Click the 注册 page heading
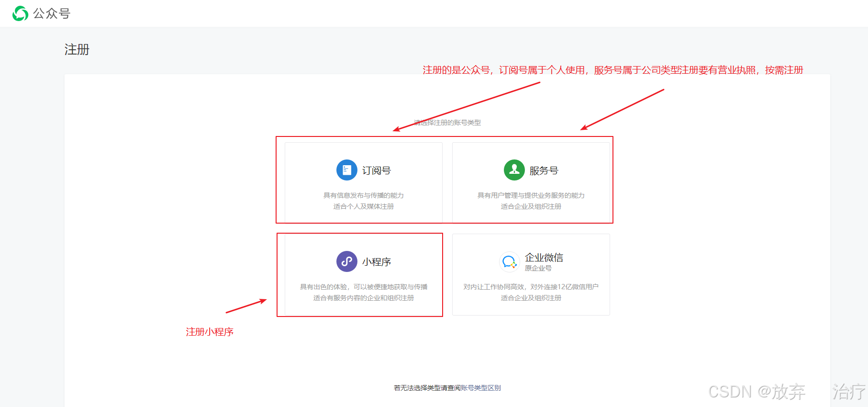This screenshot has width=868, height=407. [77, 49]
